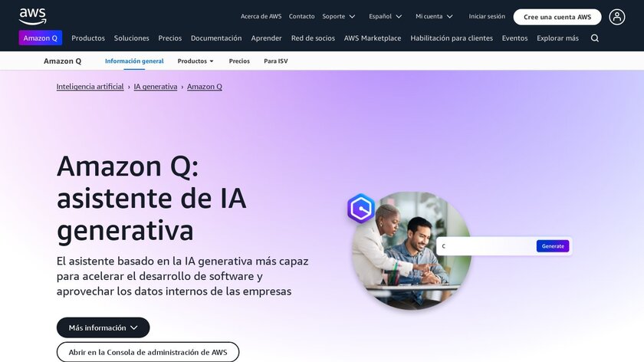Open Habilitación para clientes menu
644x362 pixels.
(452, 38)
